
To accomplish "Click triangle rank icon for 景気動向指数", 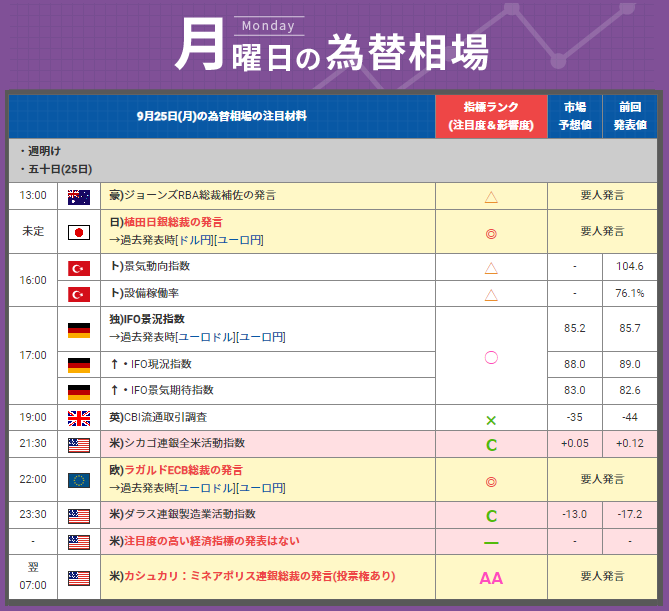I will coord(491,268).
